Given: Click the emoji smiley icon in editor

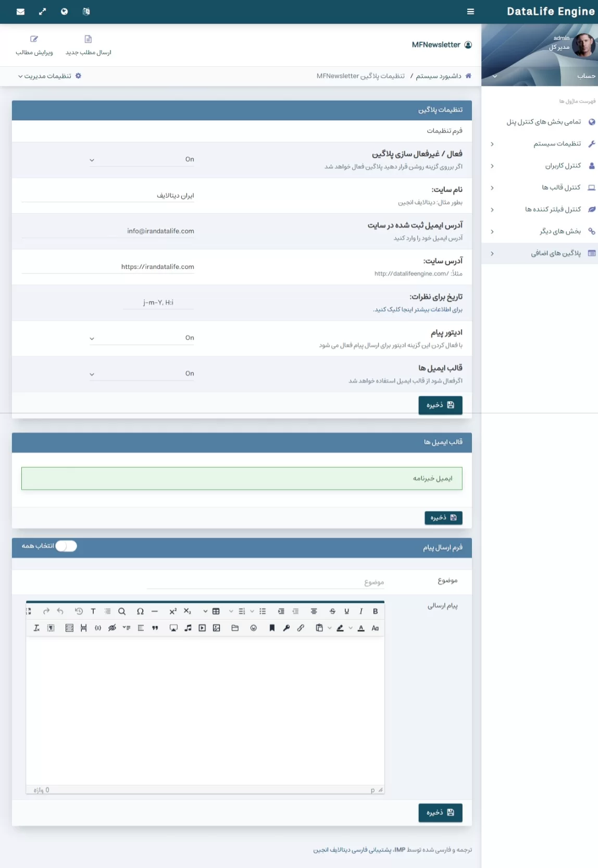Looking at the screenshot, I should click(254, 628).
